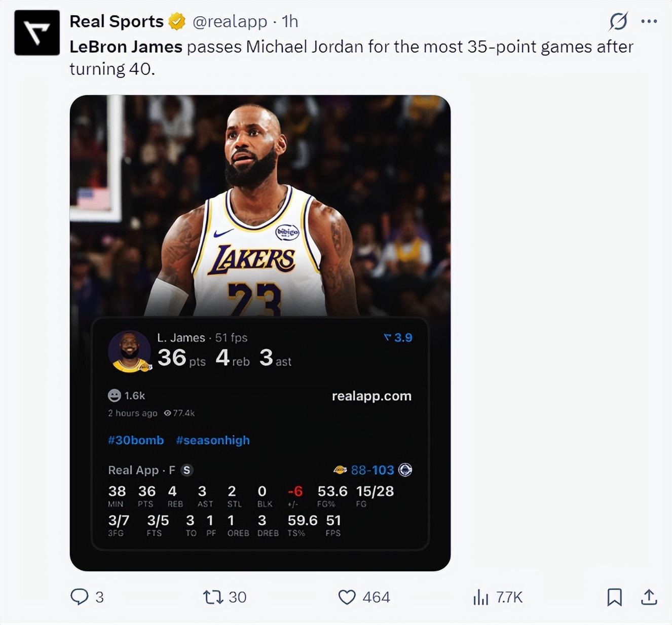Like the post with 464 likes
This screenshot has width=672, height=625.
(347, 597)
